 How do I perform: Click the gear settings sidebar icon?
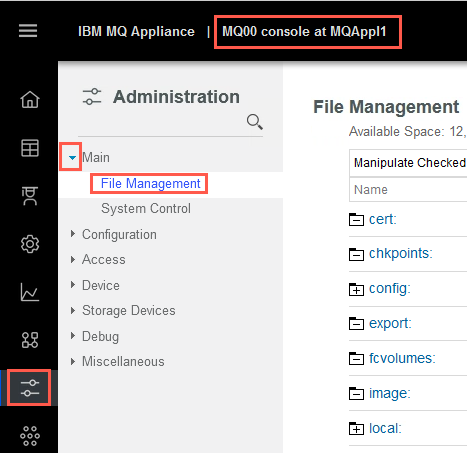(x=30, y=244)
